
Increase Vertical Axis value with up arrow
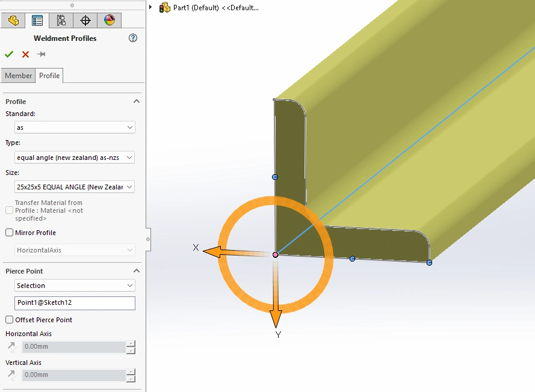coord(131,372)
